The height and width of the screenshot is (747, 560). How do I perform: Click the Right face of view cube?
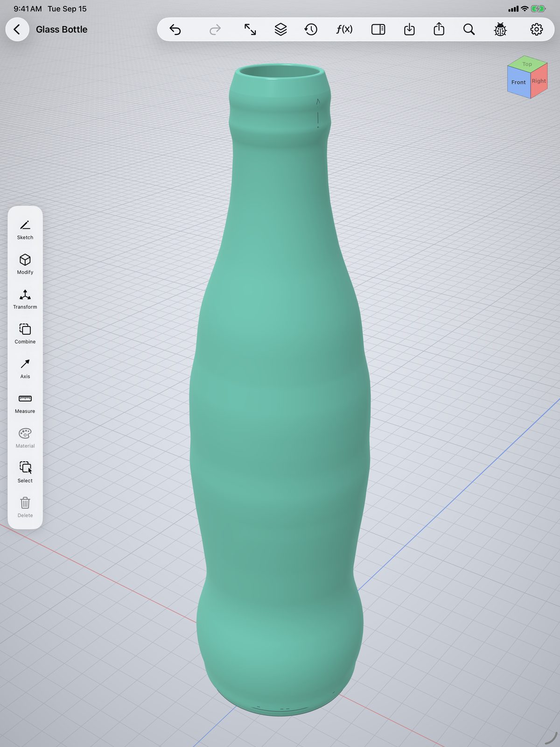(x=539, y=81)
